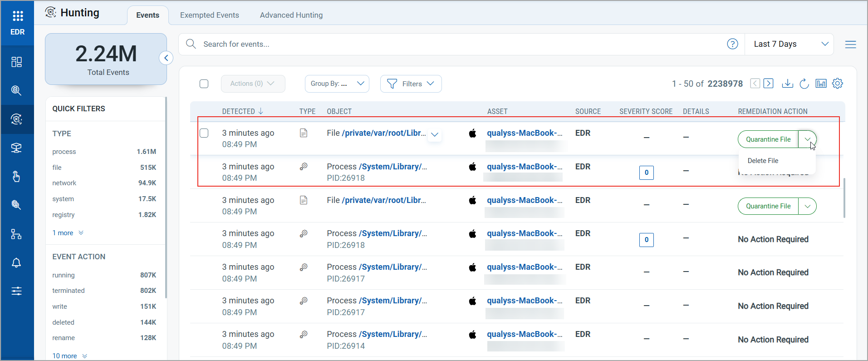Open the table settings gear icon
The image size is (868, 361).
pyautogui.click(x=838, y=84)
